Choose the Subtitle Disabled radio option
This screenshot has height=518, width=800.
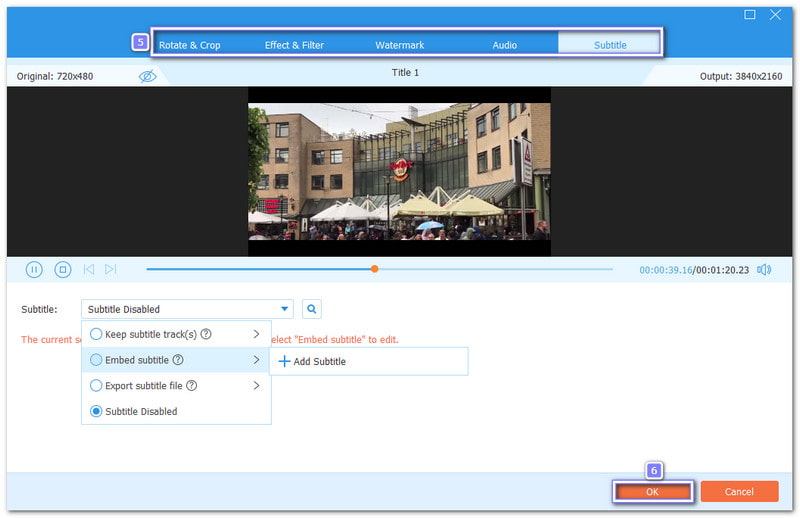click(x=97, y=411)
